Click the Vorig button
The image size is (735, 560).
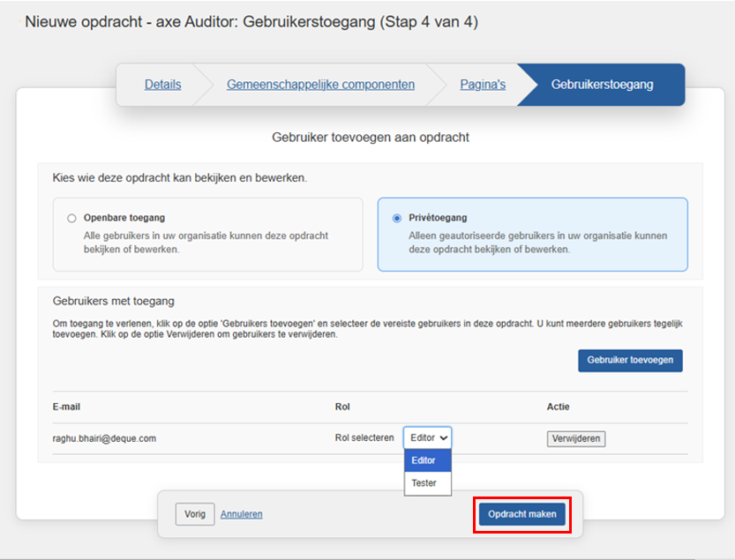point(194,514)
